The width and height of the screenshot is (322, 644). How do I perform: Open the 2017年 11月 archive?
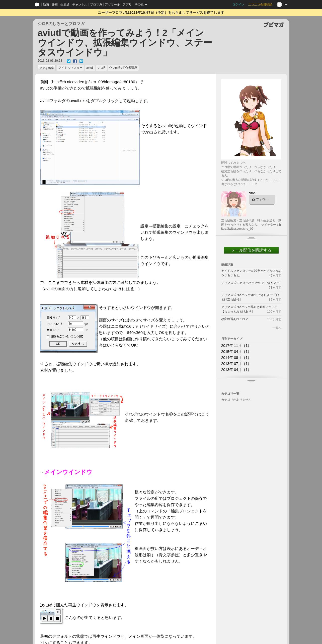click(x=235, y=346)
